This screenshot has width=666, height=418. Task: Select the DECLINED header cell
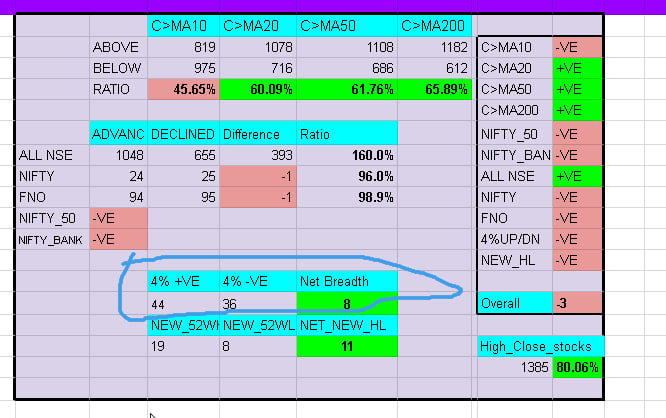coord(183,134)
